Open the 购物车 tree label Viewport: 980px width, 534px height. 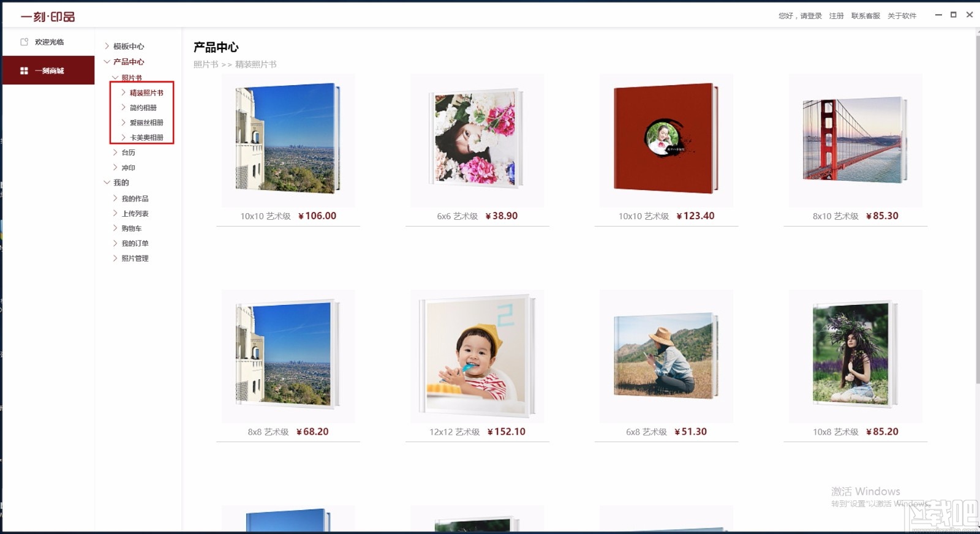132,228
